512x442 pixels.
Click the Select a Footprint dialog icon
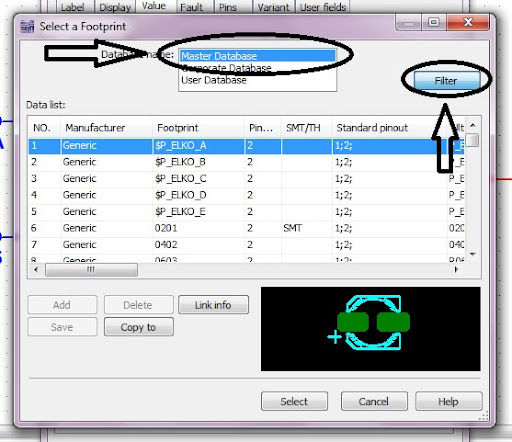tap(27, 26)
